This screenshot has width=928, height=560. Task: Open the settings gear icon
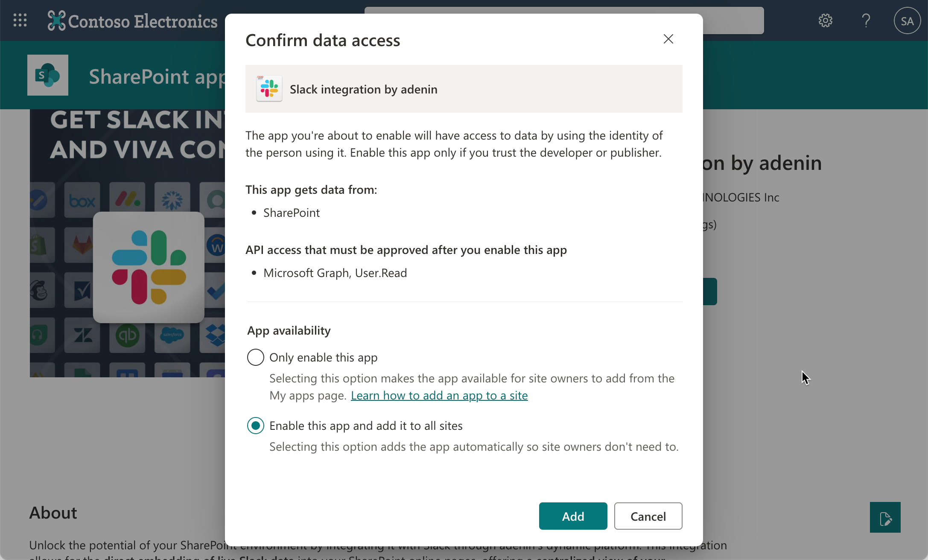[x=825, y=20]
